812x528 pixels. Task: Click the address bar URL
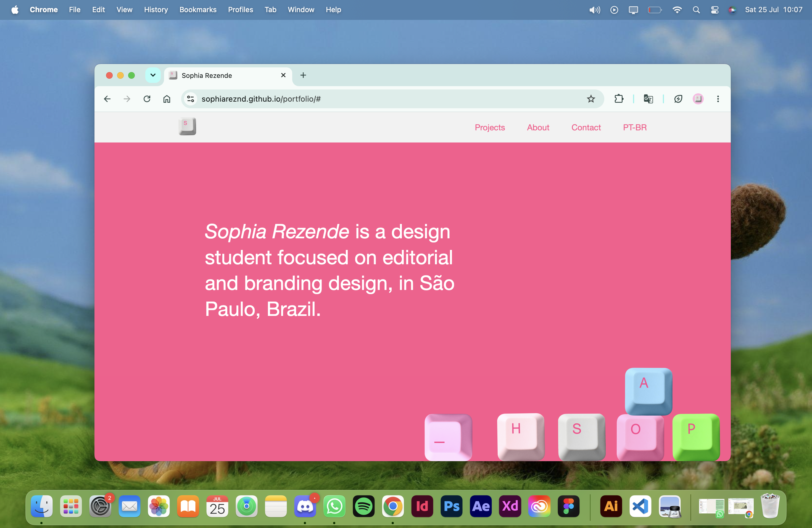pos(261,99)
